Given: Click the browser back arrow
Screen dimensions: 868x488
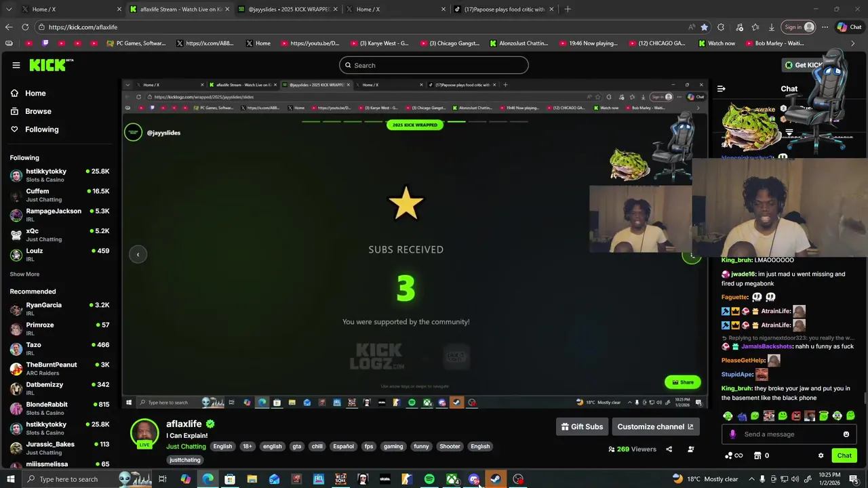Looking at the screenshot, I should point(9,27).
